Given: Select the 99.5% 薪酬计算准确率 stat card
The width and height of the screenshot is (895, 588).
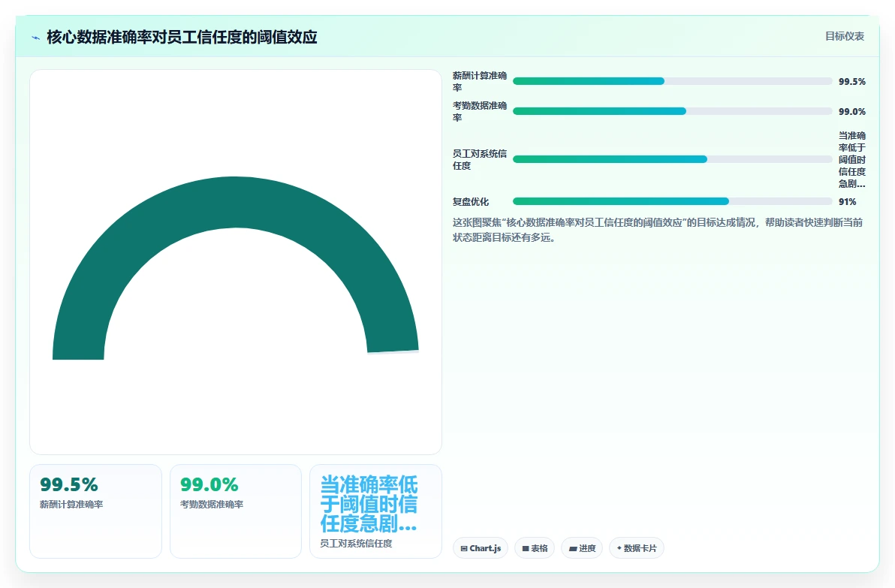Looking at the screenshot, I should pos(95,511).
